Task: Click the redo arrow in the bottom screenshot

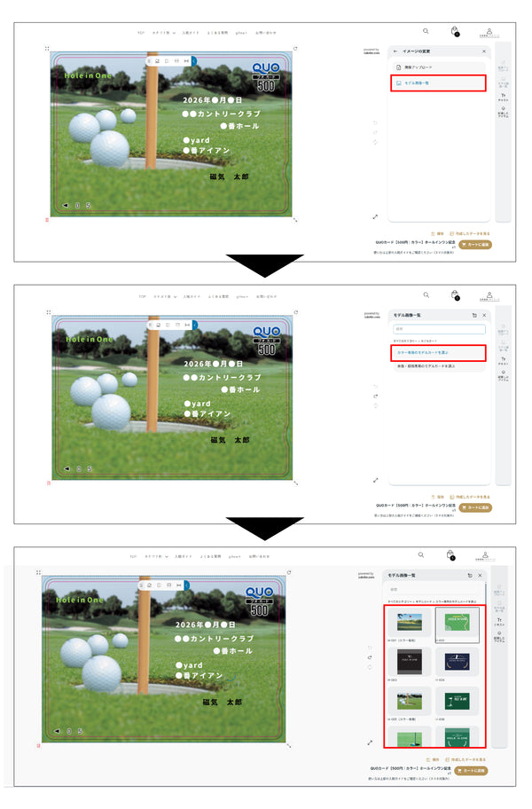Action: (370, 657)
